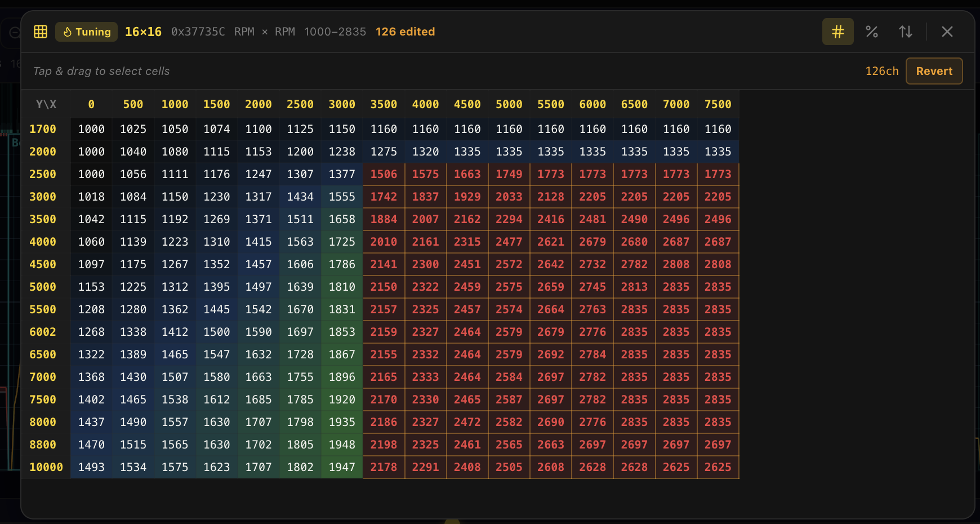Switch to percent display mode

[x=872, y=32]
